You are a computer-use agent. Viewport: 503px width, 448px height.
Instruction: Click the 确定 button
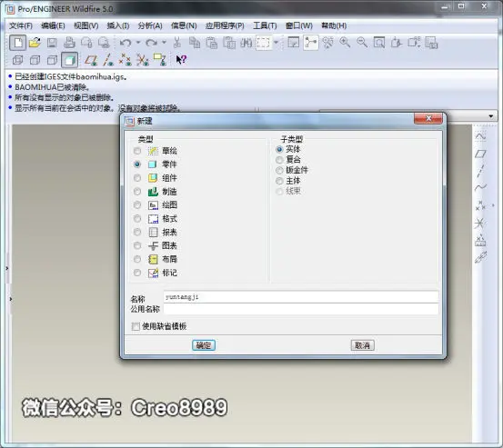click(x=204, y=345)
